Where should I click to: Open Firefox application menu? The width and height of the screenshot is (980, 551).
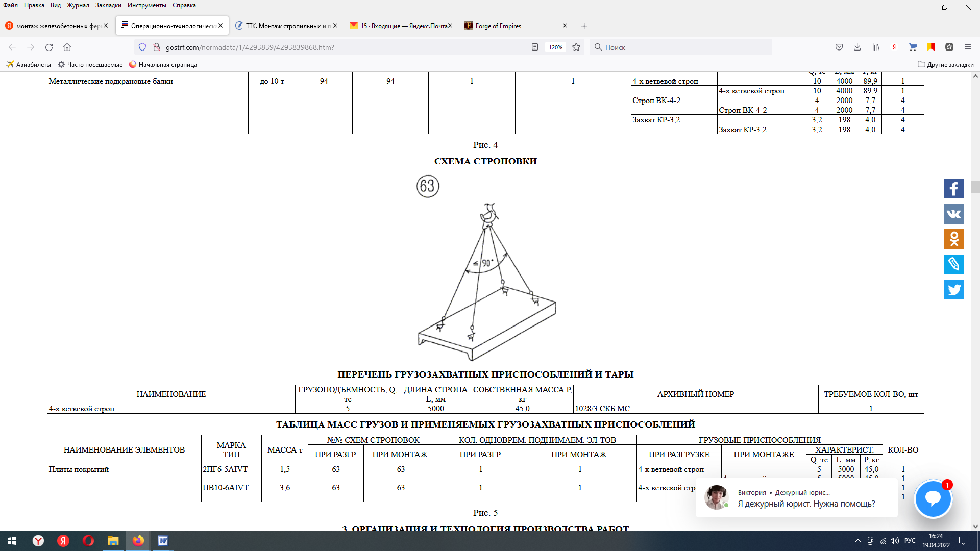tap(968, 47)
